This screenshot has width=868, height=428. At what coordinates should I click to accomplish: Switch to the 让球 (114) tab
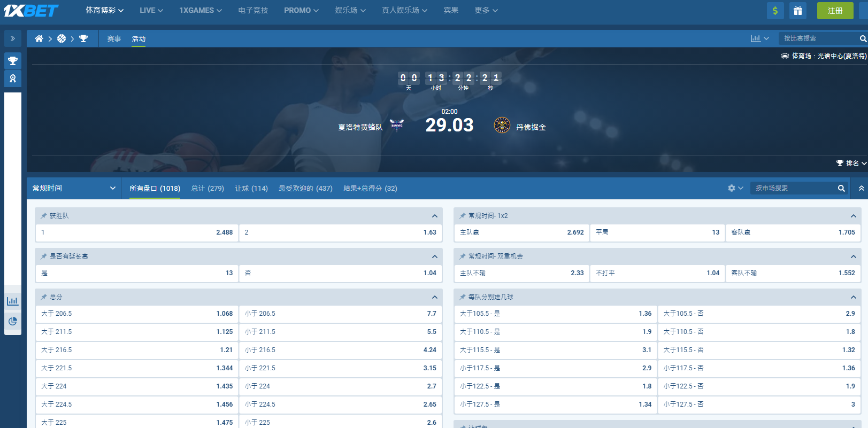pos(251,188)
